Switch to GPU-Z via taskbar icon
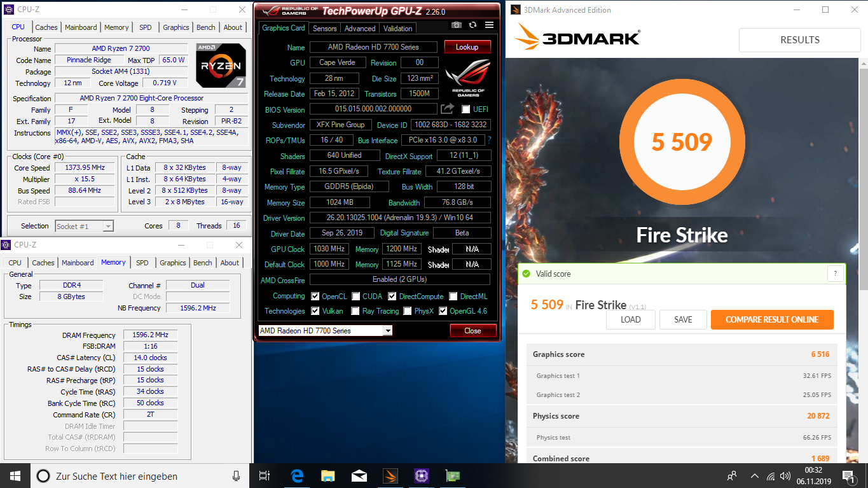Viewport: 868px width, 488px height. point(452,475)
